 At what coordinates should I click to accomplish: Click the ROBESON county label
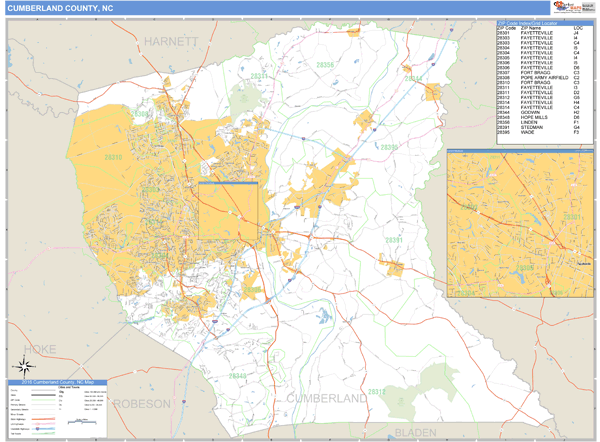tap(141, 403)
